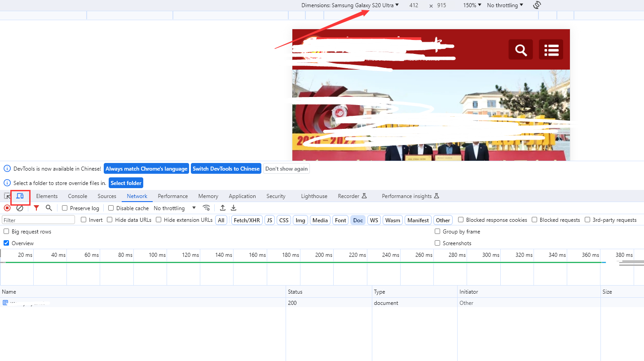644x361 pixels.
Task: Switch to the Console tab
Action: click(x=77, y=196)
